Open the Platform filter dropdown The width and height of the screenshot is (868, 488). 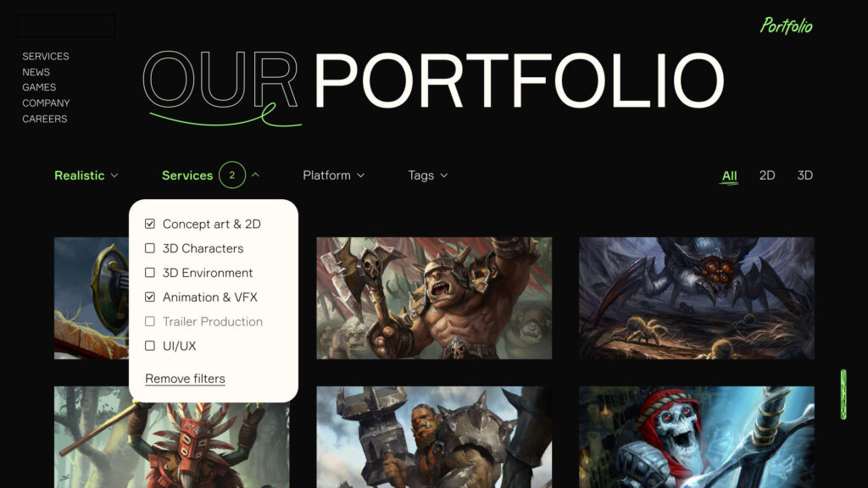point(333,175)
